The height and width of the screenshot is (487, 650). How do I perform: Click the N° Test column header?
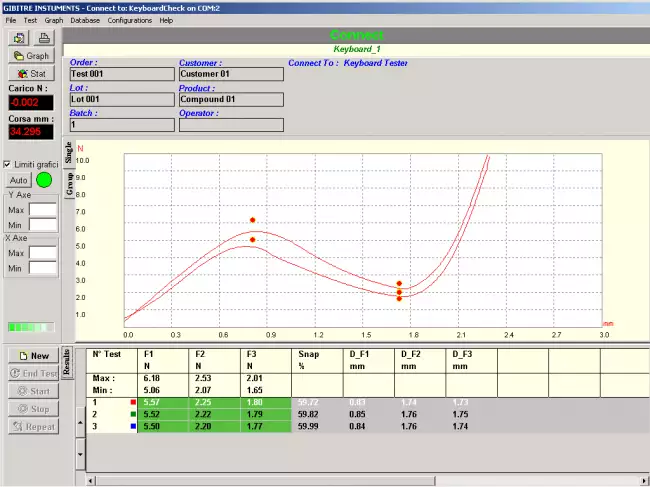click(112, 360)
